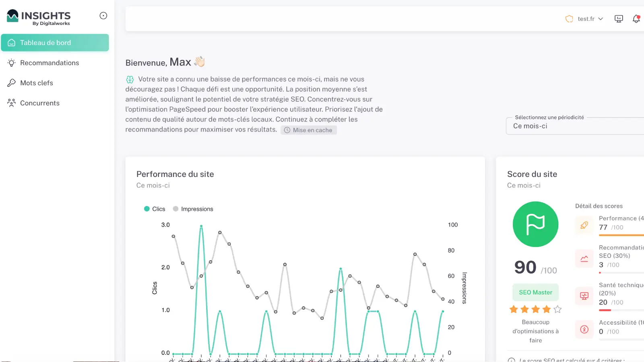Open the chevron next to Bienvenue site selector
Image resolution: width=644 pixels, height=362 pixels.
(x=601, y=19)
